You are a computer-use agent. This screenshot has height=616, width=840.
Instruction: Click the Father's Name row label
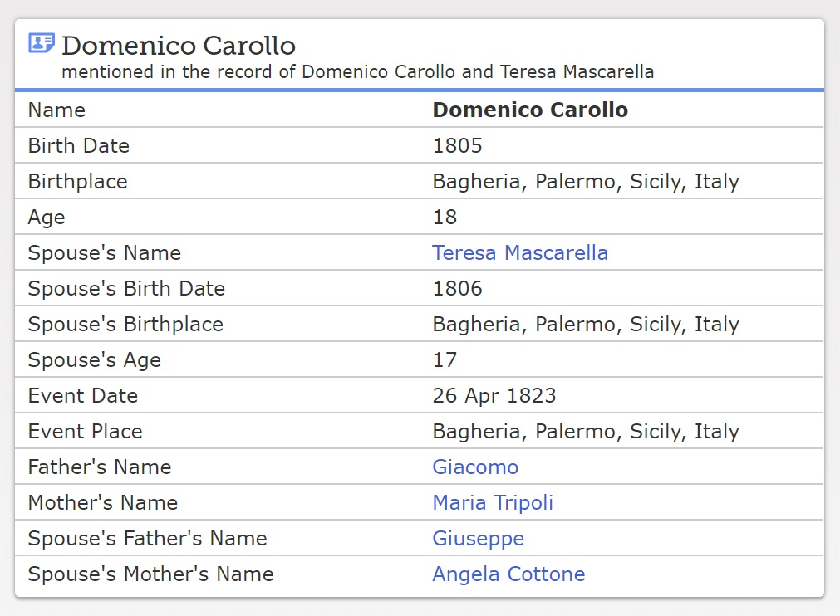(100, 467)
